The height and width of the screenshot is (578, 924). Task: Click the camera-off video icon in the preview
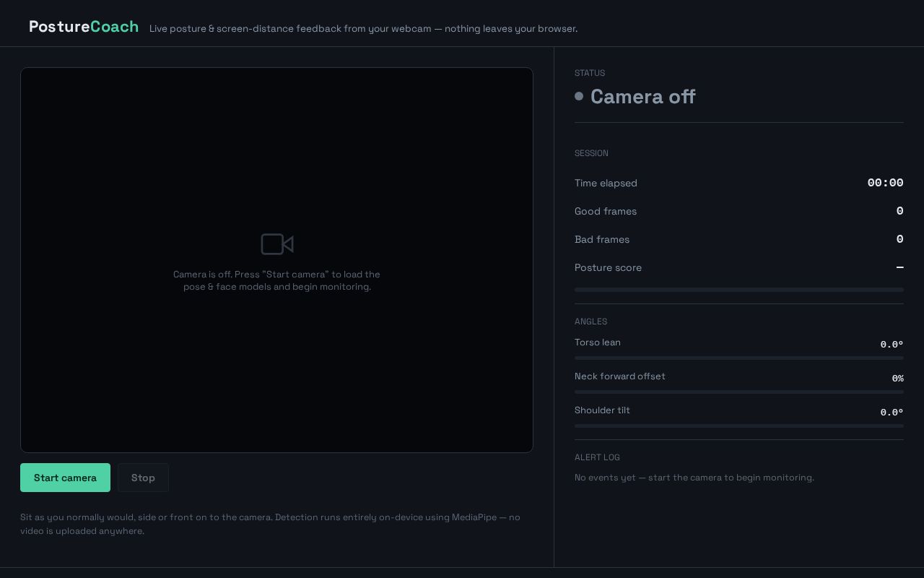pyautogui.click(x=277, y=244)
